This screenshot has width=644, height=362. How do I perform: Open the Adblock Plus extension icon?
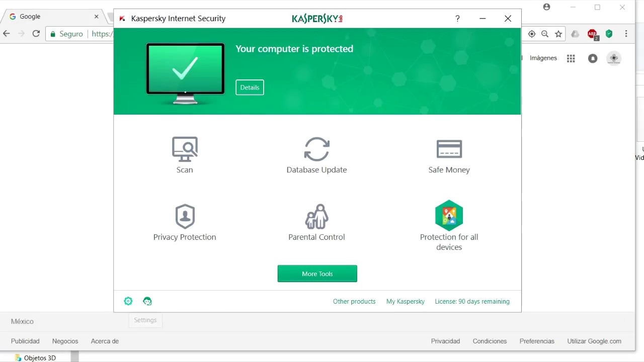click(x=593, y=34)
